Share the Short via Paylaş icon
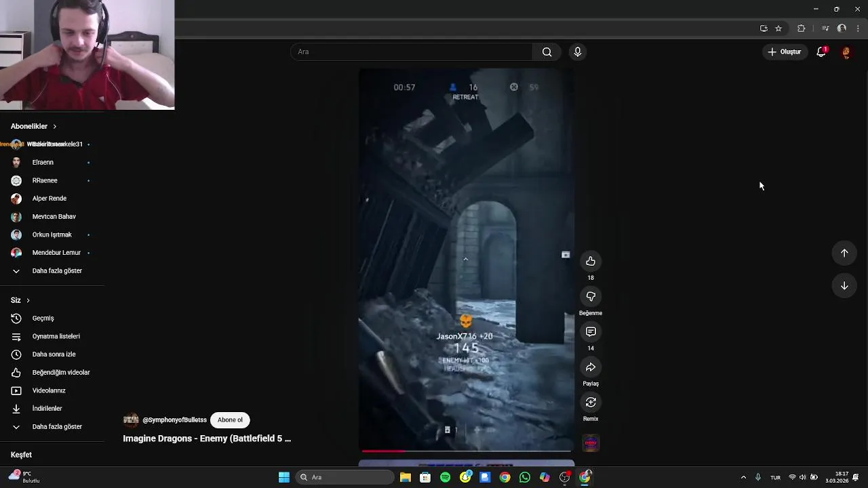Screen dimensions: 868x488 (x=591, y=367)
